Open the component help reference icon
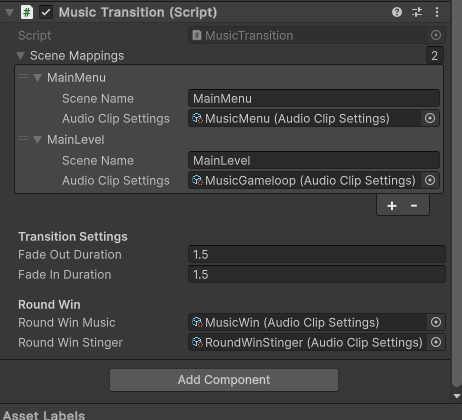462x420 pixels. [x=397, y=12]
